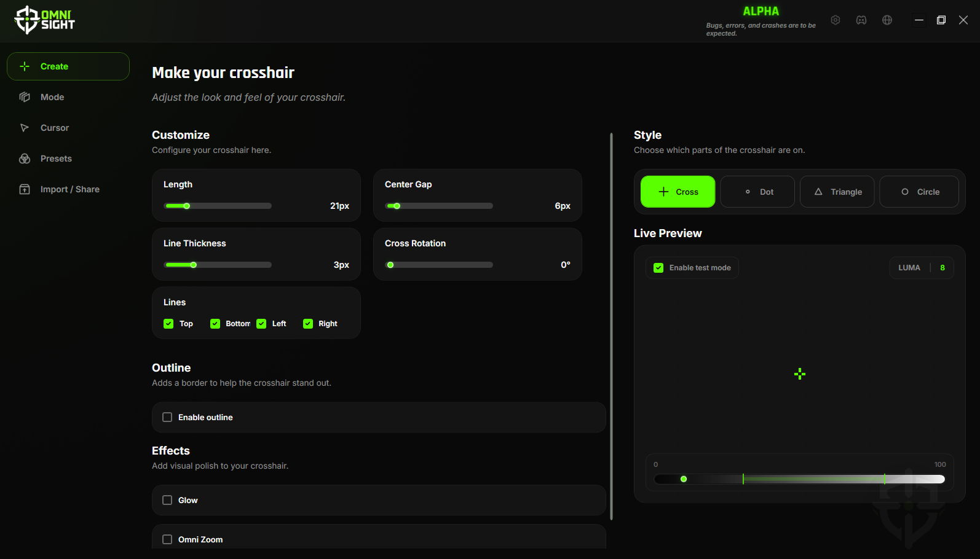Uncheck the Left line checkbox
980x559 pixels.
point(261,324)
